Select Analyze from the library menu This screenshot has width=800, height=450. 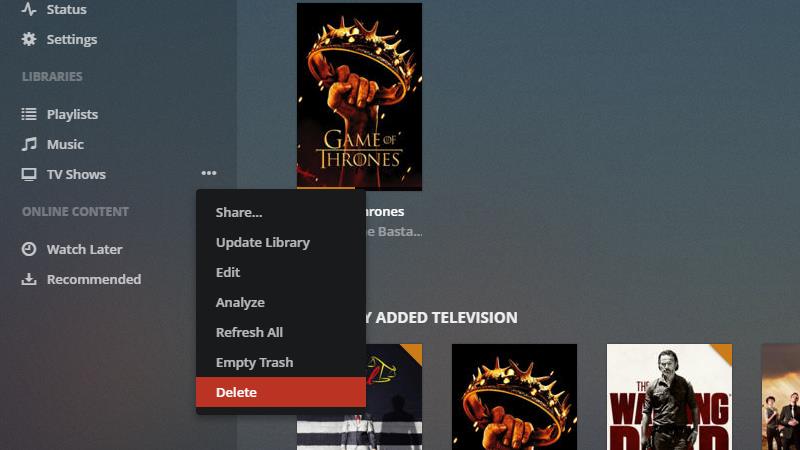[x=281, y=302]
